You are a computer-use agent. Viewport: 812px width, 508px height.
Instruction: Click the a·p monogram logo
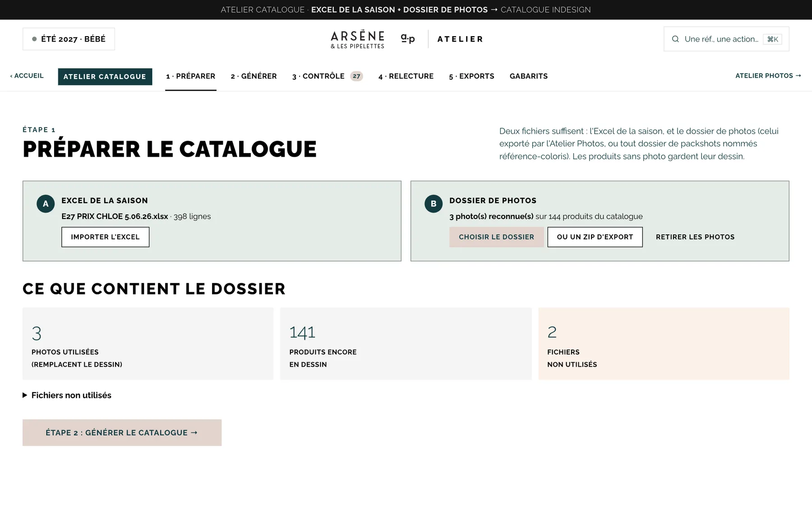(408, 39)
